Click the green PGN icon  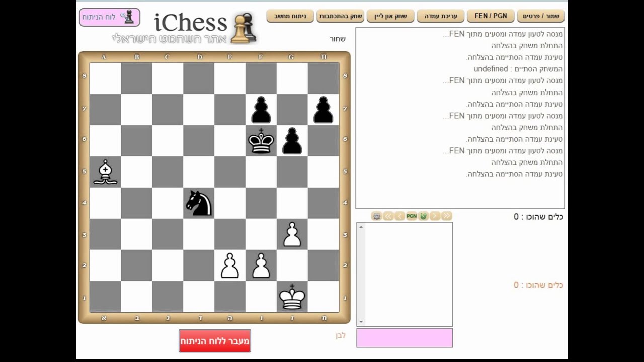point(412,216)
